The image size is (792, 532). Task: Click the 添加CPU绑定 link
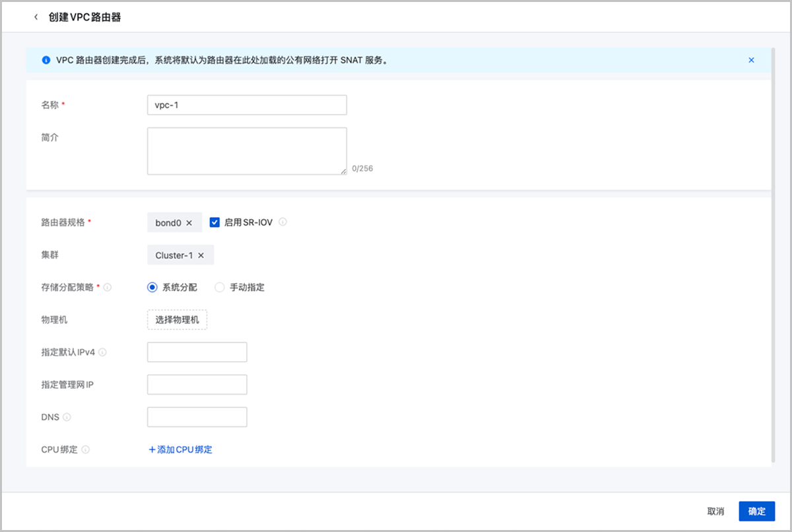[x=180, y=449]
